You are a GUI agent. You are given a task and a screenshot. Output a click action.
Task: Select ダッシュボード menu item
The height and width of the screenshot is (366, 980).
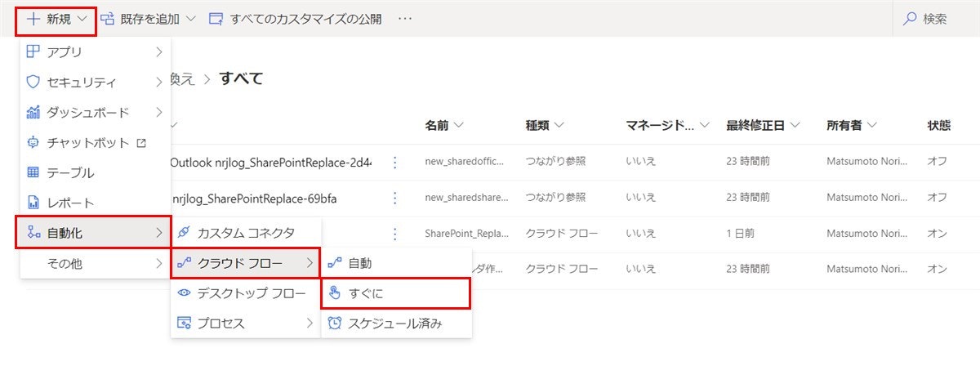coord(96,112)
